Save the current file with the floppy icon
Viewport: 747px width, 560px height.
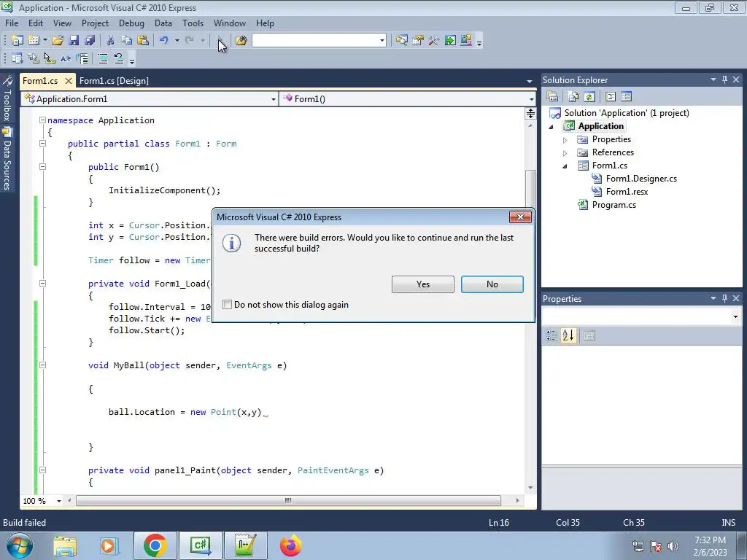click(74, 41)
